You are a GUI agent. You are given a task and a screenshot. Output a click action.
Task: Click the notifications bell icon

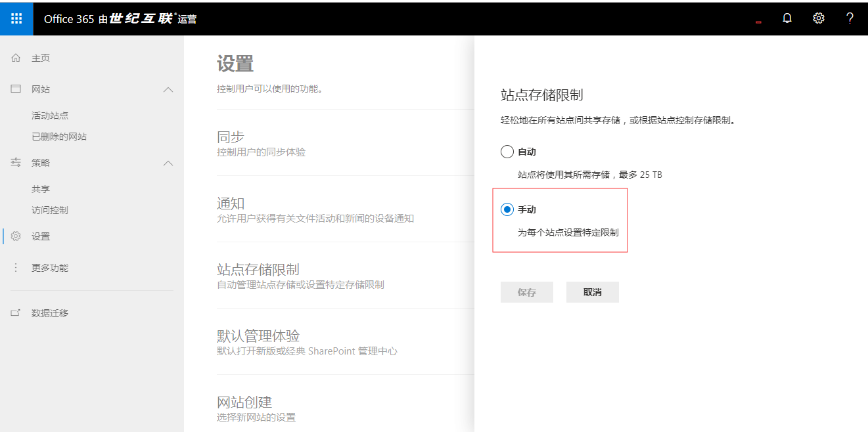pyautogui.click(x=787, y=18)
